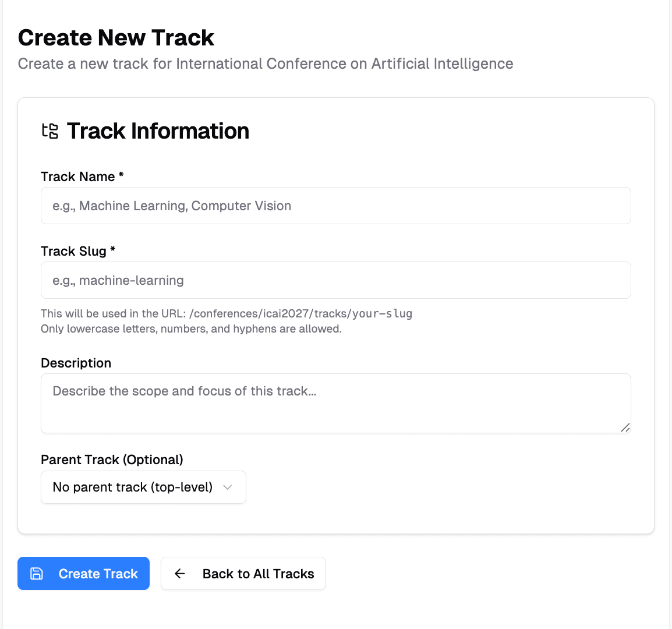Click inside the Description text area
The width and height of the screenshot is (672, 629).
pos(335,403)
